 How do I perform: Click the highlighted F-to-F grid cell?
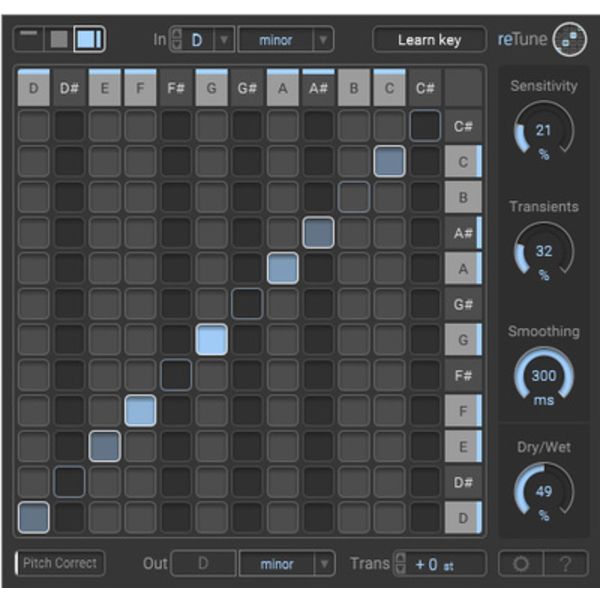point(140,410)
